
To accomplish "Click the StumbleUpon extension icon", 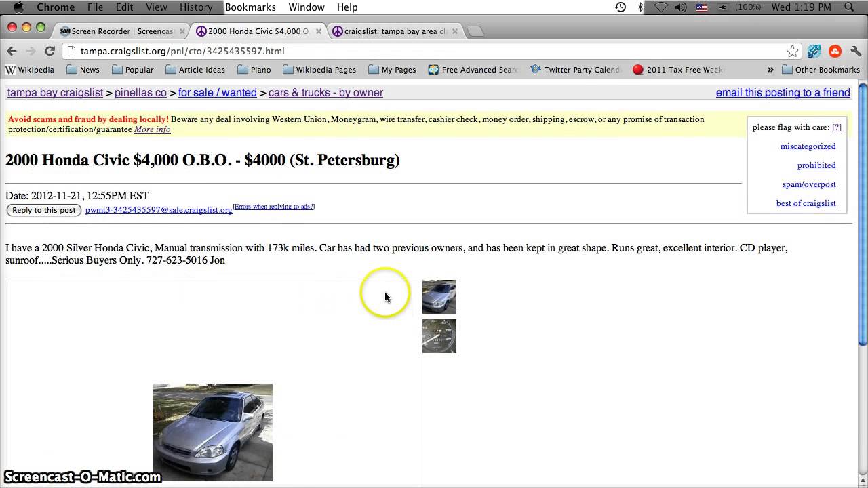I will coord(835,51).
